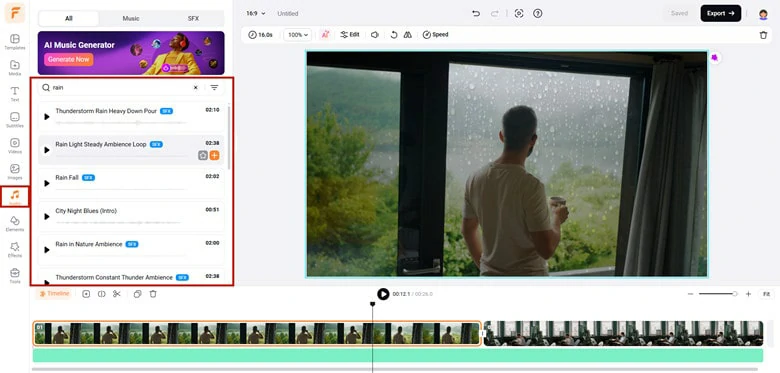Open the AI tools icon in toolbar
The width and height of the screenshot is (780, 373).
325,35
